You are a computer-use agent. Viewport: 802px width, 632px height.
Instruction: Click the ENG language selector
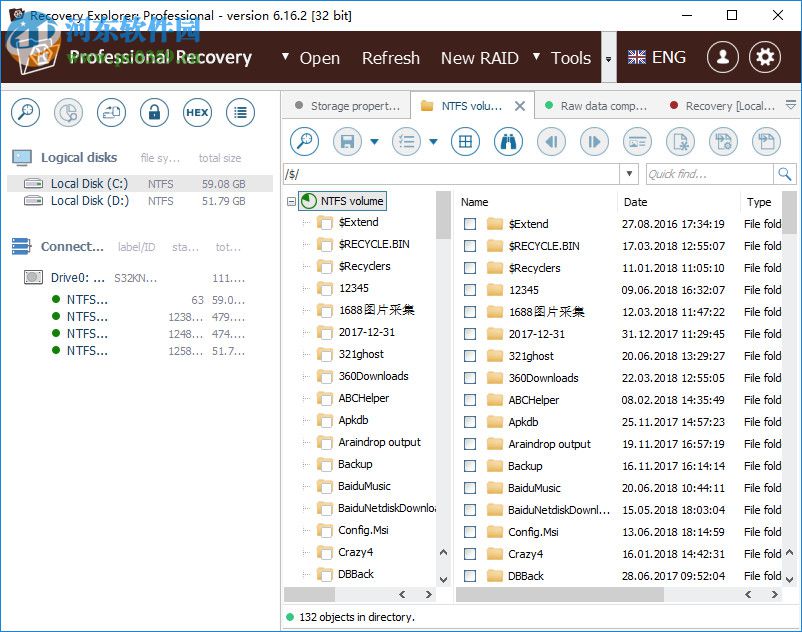point(656,58)
